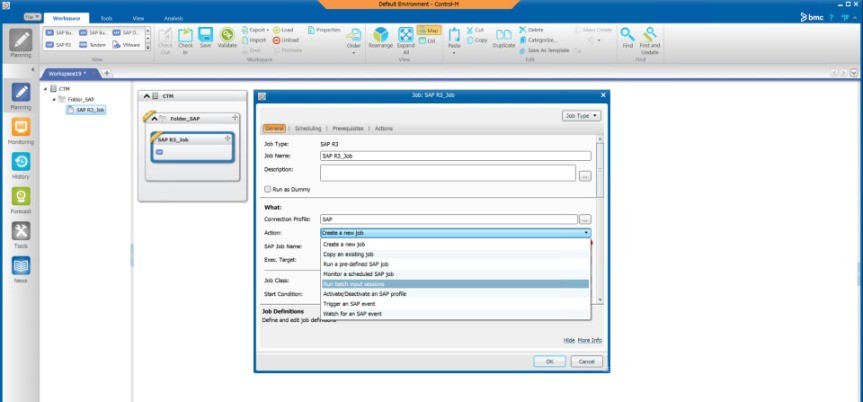Switch to the Actions tab
The width and height of the screenshot is (863, 402).
click(x=384, y=128)
